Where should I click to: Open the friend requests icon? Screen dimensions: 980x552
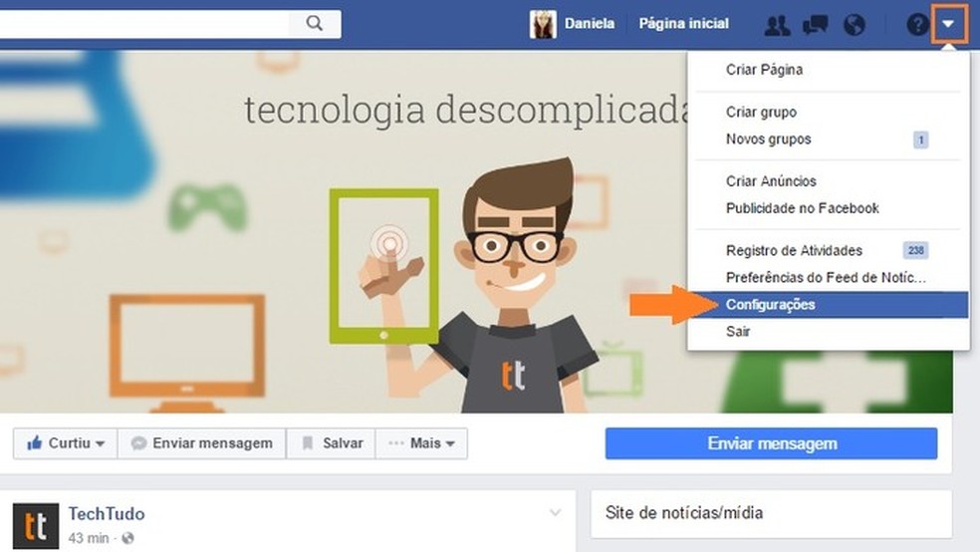coord(777,24)
